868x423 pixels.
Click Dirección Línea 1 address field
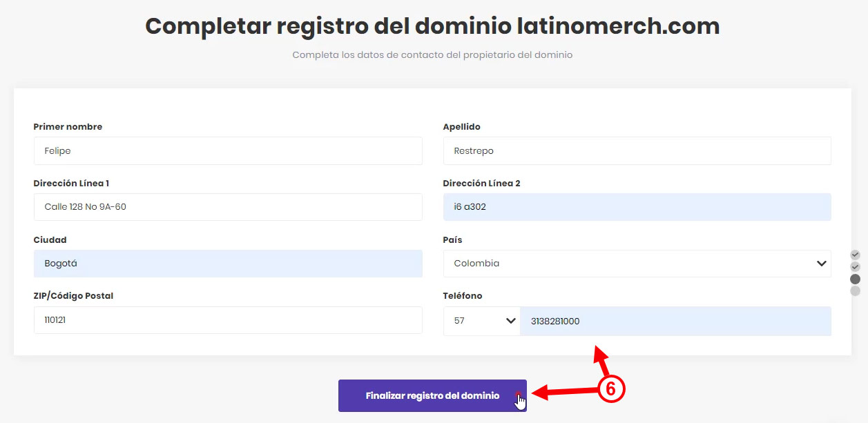[227, 207]
